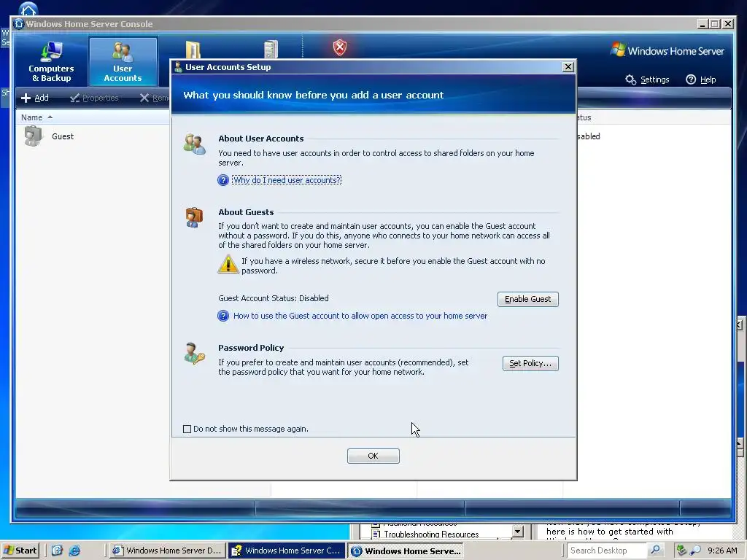This screenshot has height=560, width=747.
Task: Click the Windows Home Server logo
Action: pyautogui.click(x=667, y=50)
